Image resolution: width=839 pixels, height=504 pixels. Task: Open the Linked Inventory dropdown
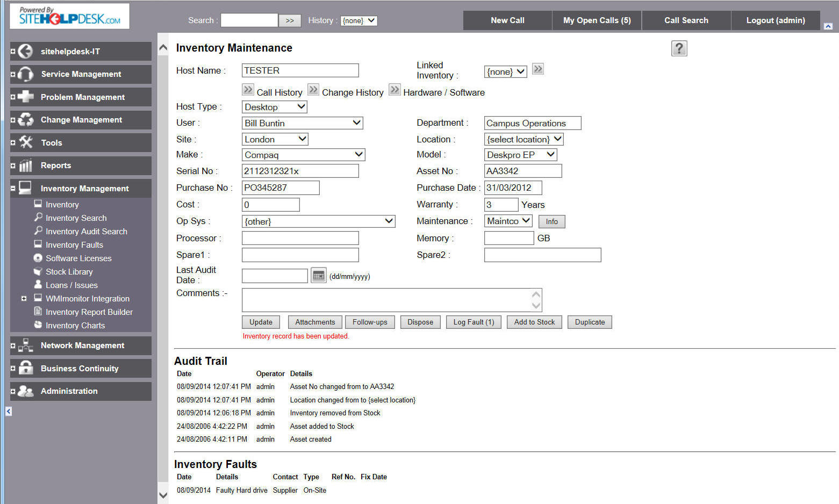pos(506,71)
